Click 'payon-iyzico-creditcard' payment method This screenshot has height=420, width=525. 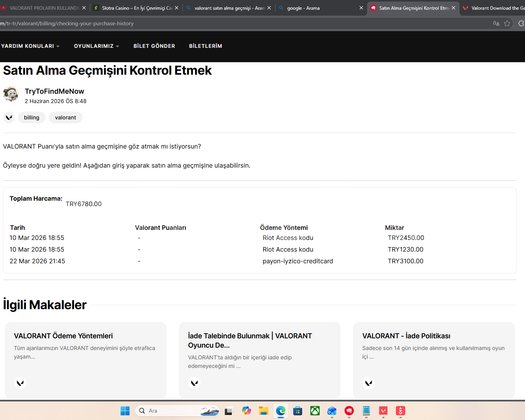click(298, 261)
